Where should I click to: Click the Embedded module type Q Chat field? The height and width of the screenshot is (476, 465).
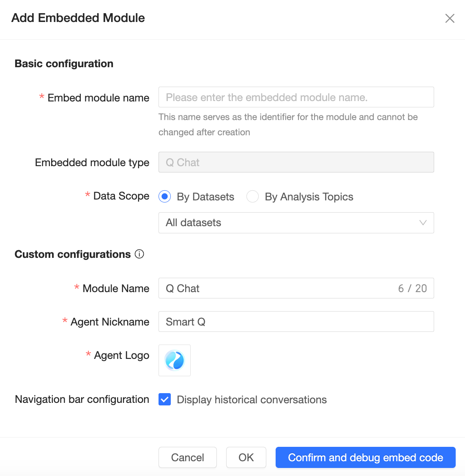pyautogui.click(x=296, y=162)
